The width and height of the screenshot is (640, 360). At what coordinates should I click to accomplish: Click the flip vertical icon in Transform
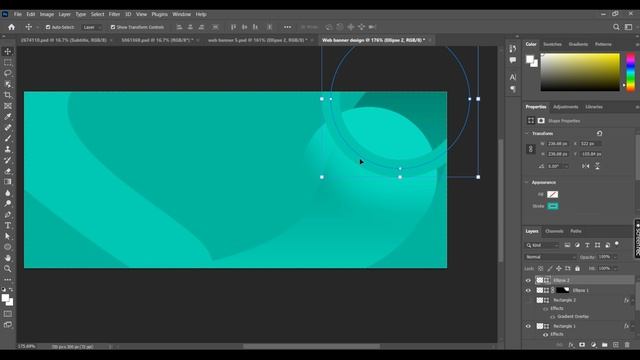click(x=597, y=166)
